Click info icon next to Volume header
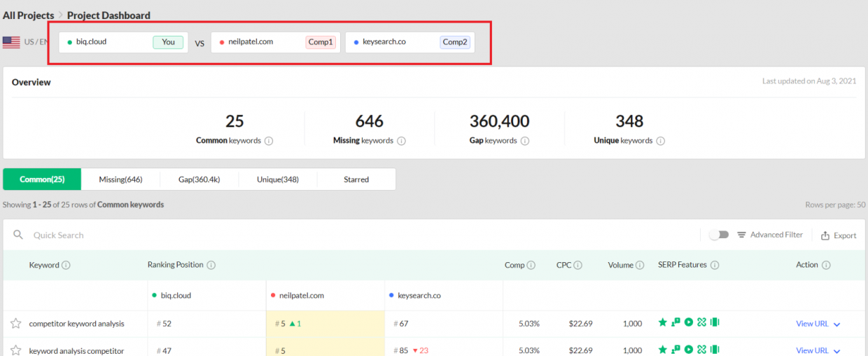This screenshot has height=356, width=868. (640, 266)
